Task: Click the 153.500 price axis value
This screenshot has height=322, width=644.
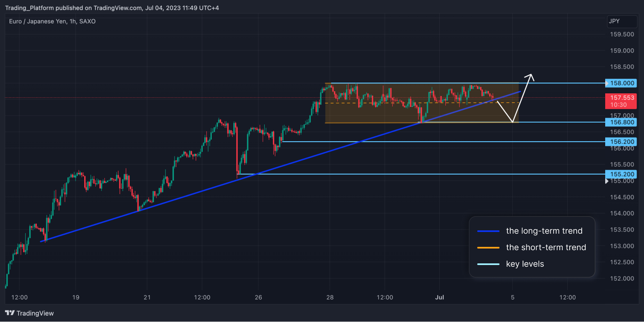Action: 622,230
